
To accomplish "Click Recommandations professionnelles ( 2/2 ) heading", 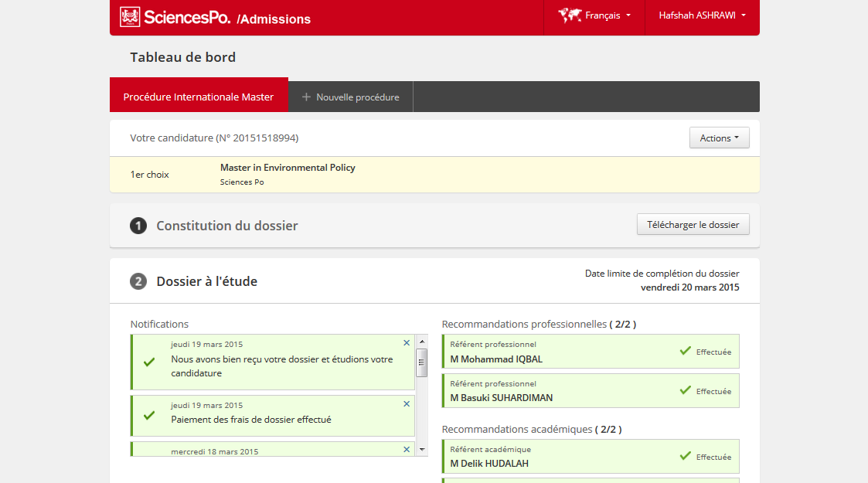I will click(539, 325).
